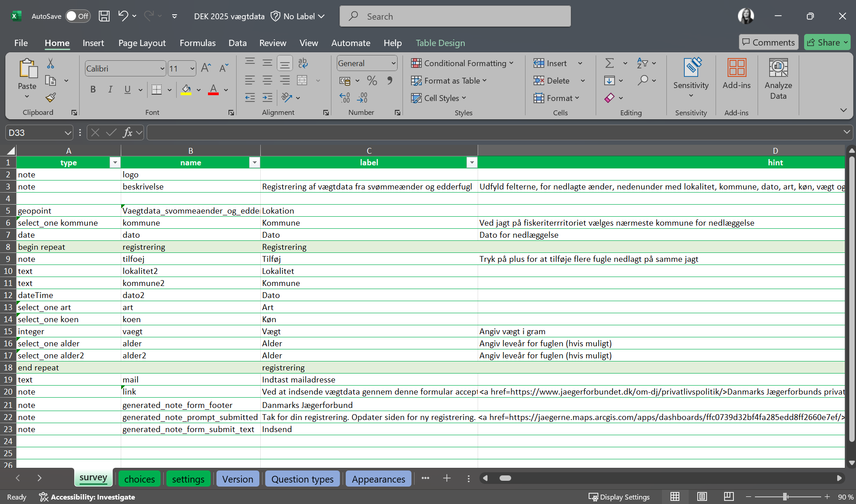Open the filter dropdown for the type column
The width and height of the screenshot is (856, 504).
coord(115,163)
